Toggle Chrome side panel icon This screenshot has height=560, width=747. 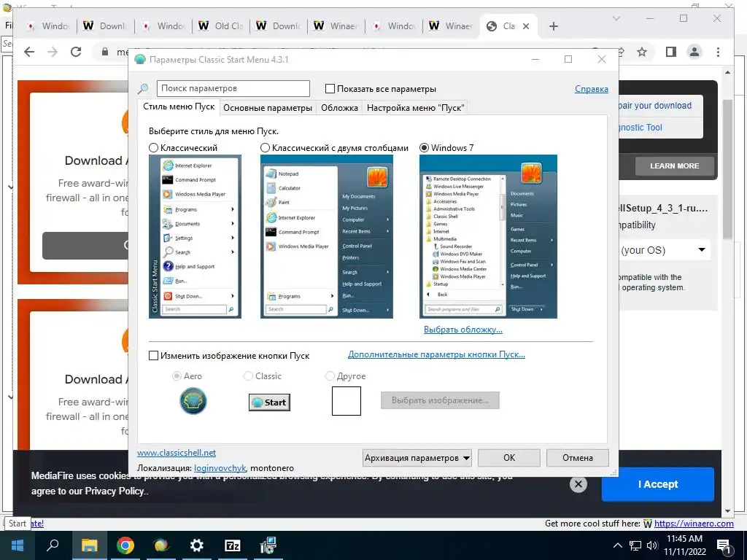pyautogui.click(x=671, y=52)
